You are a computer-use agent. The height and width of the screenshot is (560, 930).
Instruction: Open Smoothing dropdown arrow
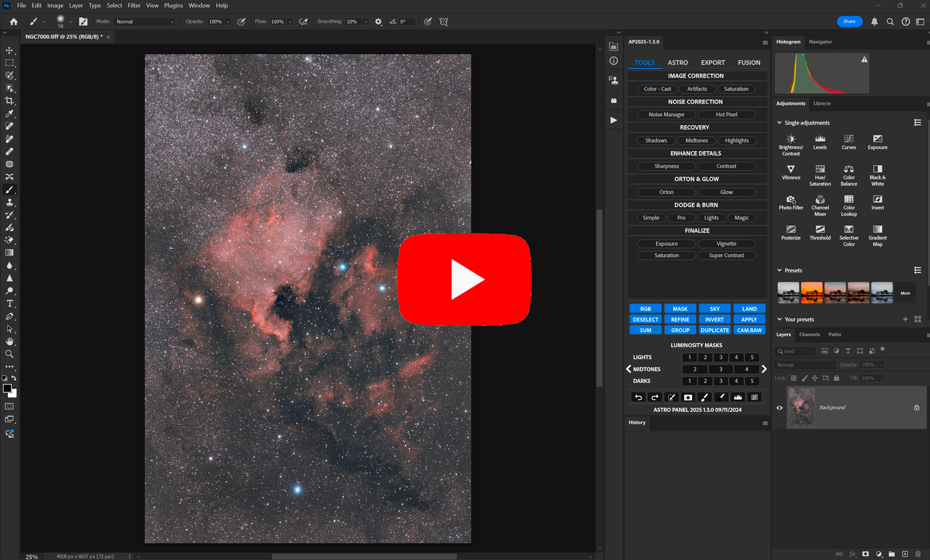click(366, 22)
